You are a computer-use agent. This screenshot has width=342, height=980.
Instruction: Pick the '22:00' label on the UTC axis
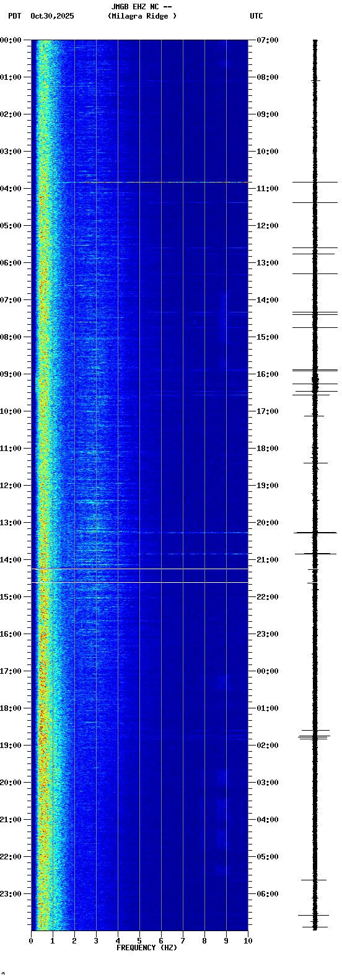pyautogui.click(x=268, y=597)
